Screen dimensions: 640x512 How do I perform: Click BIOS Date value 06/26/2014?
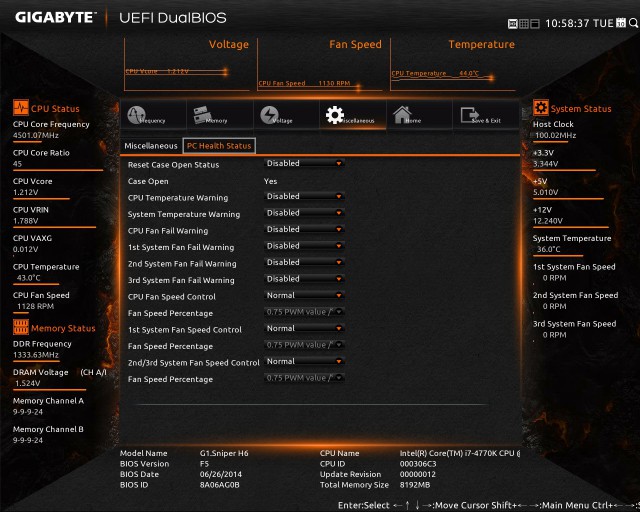click(221, 474)
